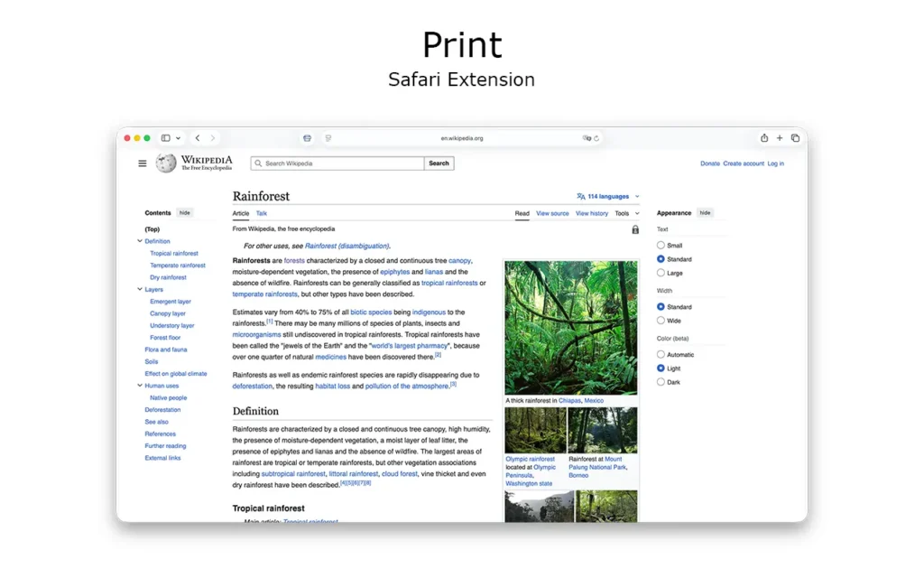
Task: Switch color scheme to Dark
Action: click(660, 381)
